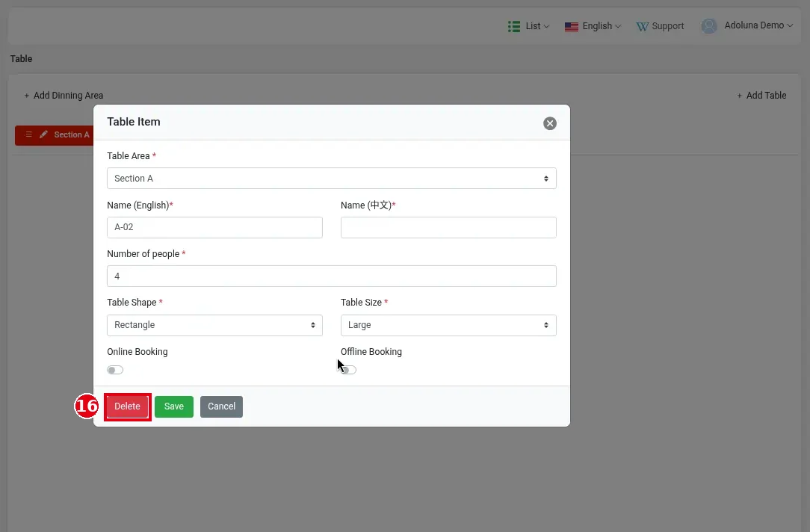
Task: Click the gray Cancel button
Action: tap(222, 406)
